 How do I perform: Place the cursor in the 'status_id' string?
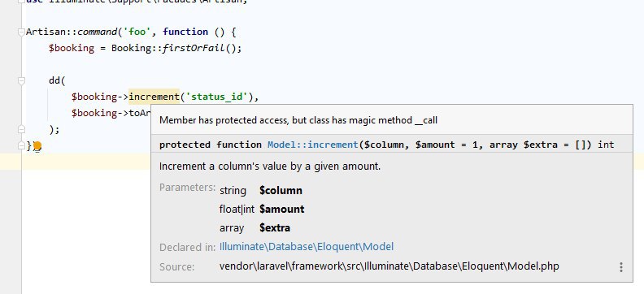[x=217, y=97]
